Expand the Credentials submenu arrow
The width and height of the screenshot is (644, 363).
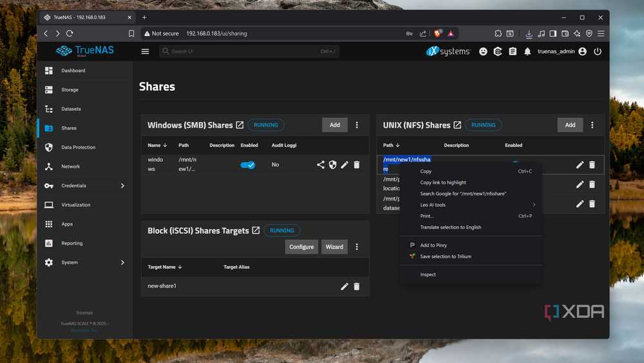[122, 186]
